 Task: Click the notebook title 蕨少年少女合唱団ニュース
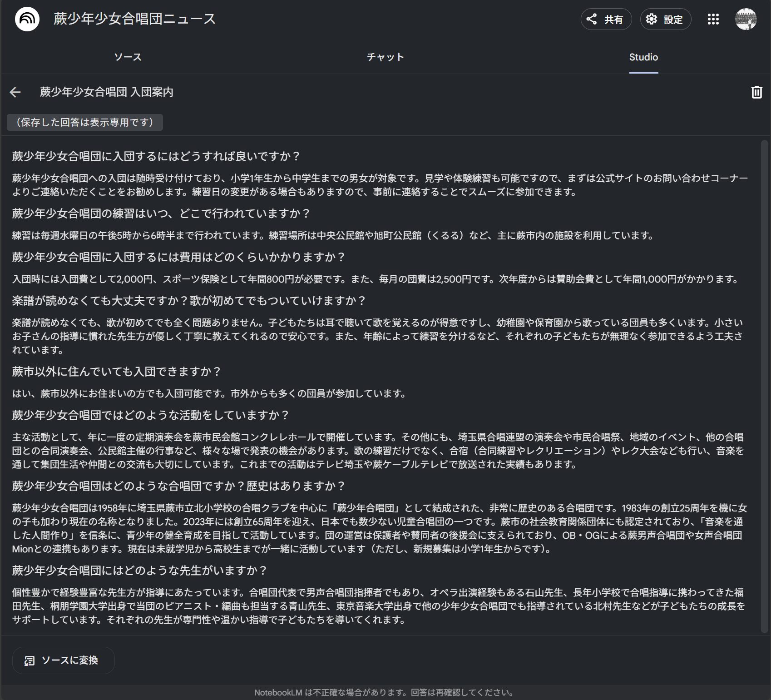click(x=134, y=19)
